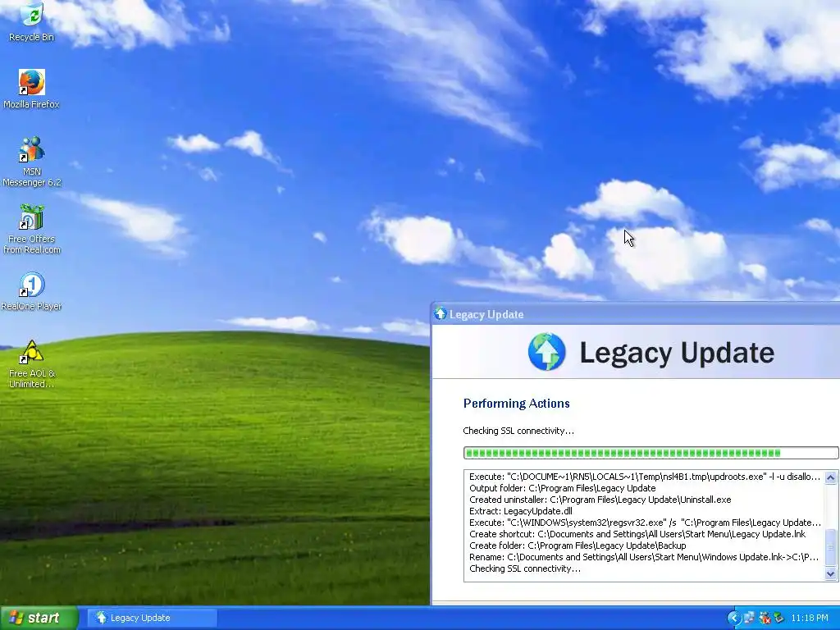This screenshot has width=840, height=630.
Task: Click the "Checking SSL connectivity…" status above the progress bar
Action: click(518, 431)
